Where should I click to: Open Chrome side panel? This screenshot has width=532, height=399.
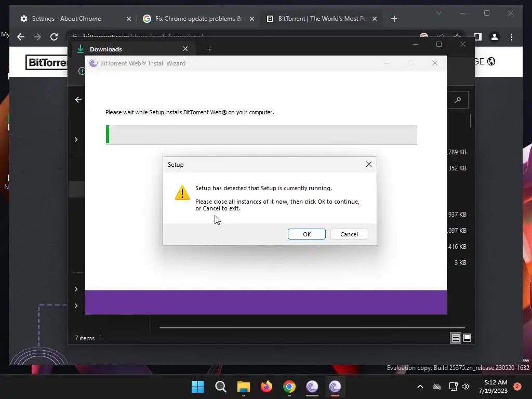click(478, 37)
